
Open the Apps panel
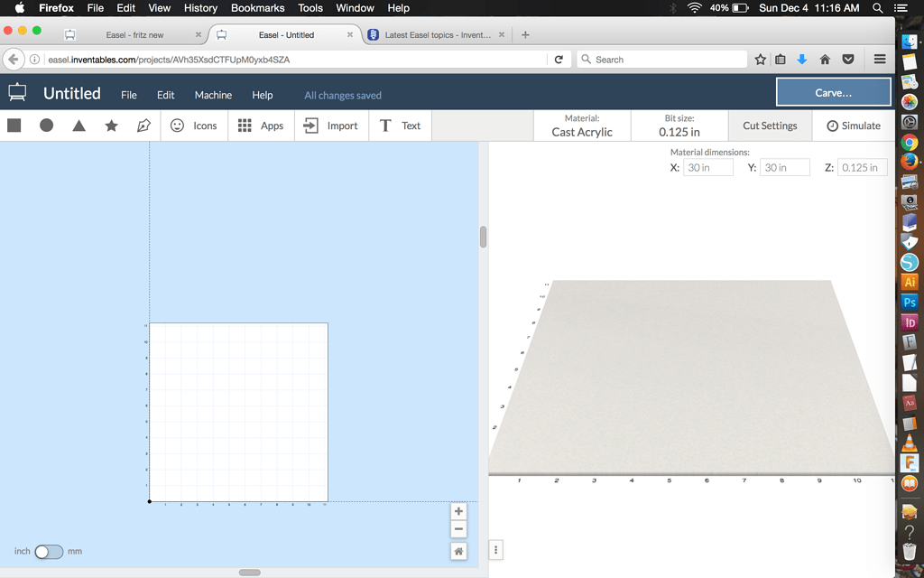[x=261, y=126]
